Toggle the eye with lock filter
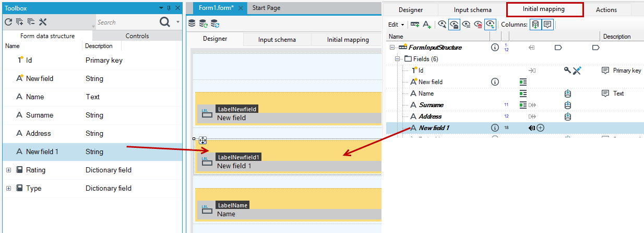The image size is (644, 233). 454,24
